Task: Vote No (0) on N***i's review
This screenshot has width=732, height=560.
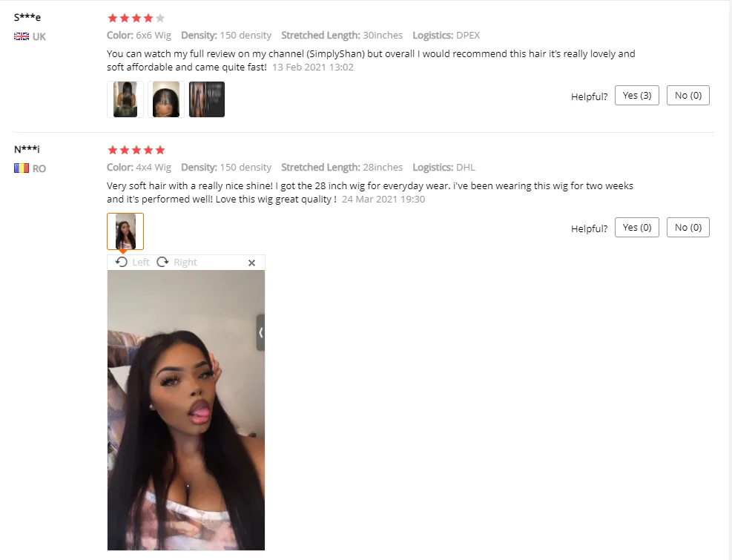Action: [x=688, y=228]
